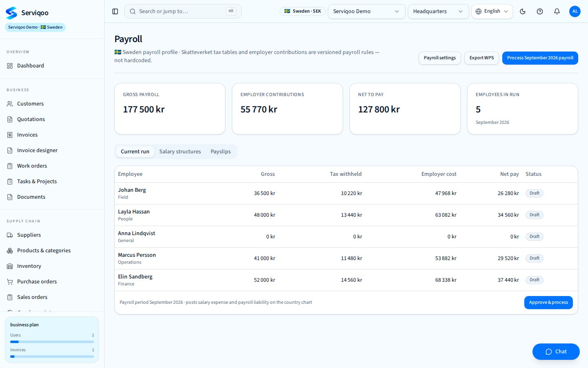
Task: Click the Serviqoo logo icon
Action: (11, 13)
